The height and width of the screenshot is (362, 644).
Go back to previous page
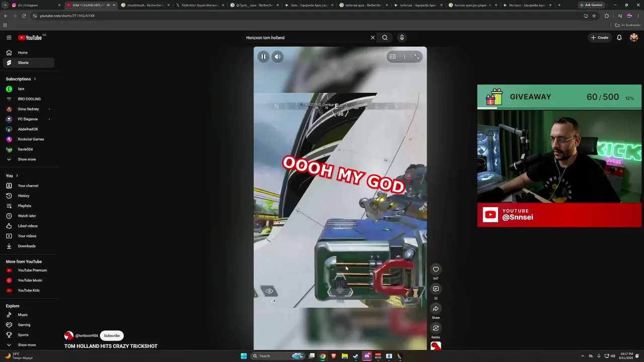point(6,16)
